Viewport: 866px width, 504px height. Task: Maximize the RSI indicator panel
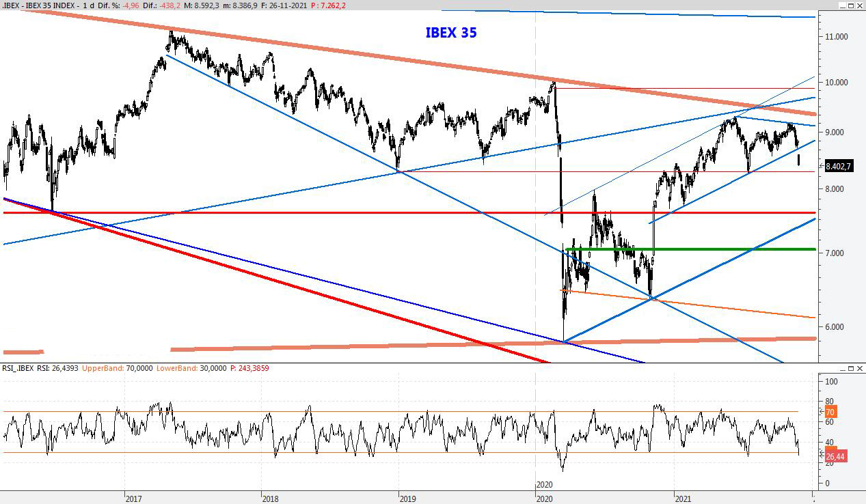point(850,368)
